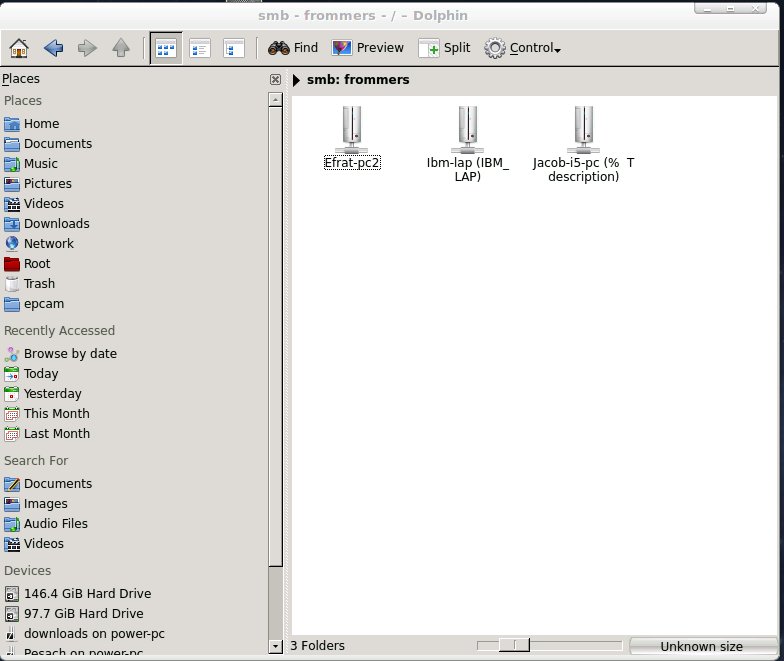The image size is (784, 661).
Task: Click the Home folder icon in Places
Action: 12,124
